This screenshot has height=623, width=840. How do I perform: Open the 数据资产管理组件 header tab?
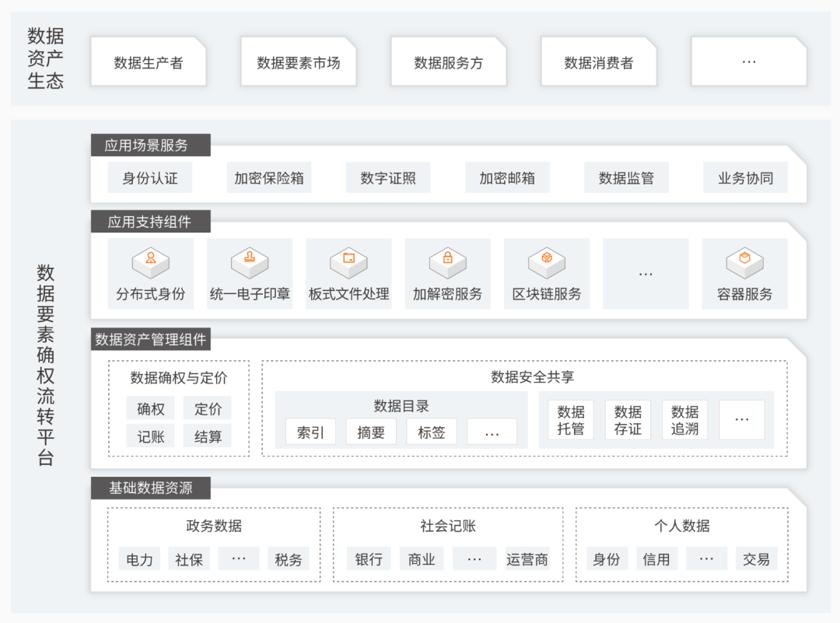pos(151,339)
